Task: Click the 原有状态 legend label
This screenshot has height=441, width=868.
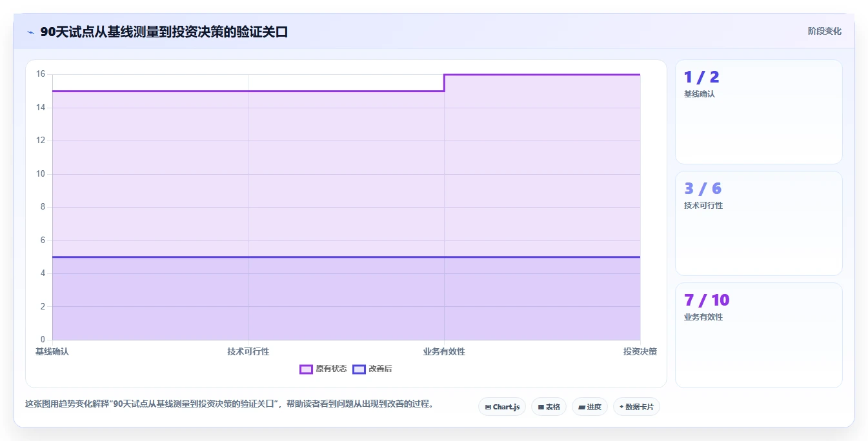Action: (x=331, y=369)
